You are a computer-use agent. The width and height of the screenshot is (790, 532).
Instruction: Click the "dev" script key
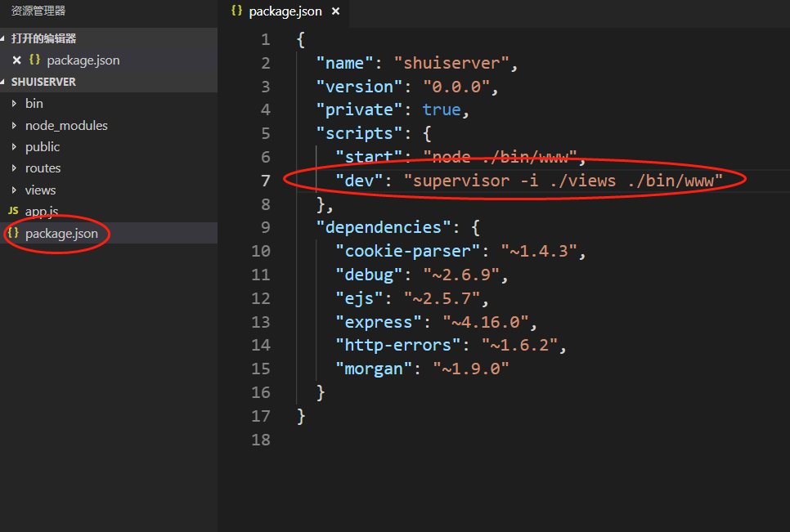coord(359,181)
